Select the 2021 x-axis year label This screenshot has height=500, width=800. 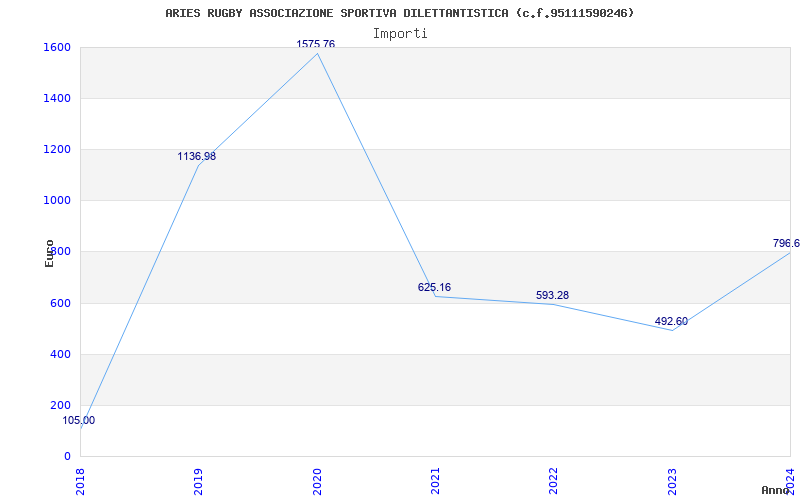pos(435,481)
